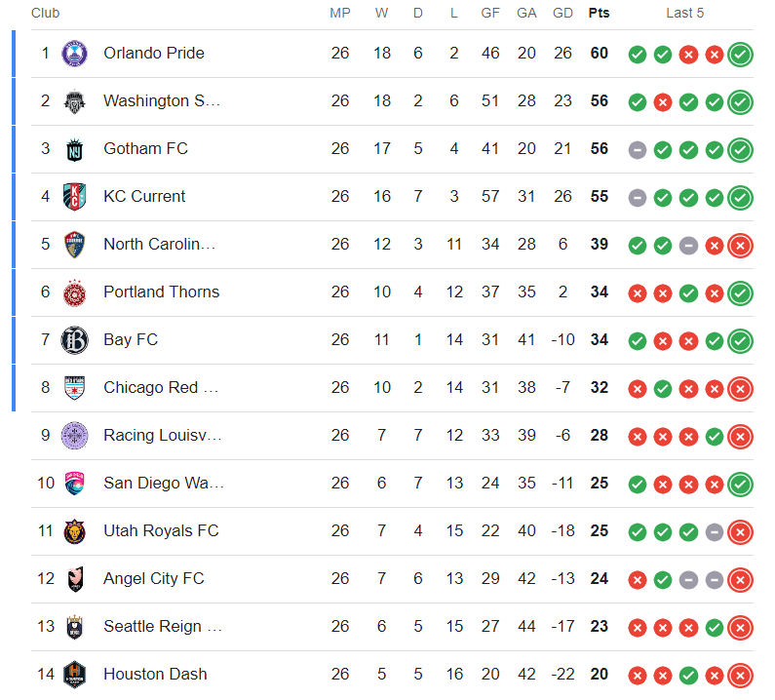Click Seattle Reign's latest loss icon
The height and width of the screenshot is (700, 775).
pyautogui.click(x=741, y=628)
